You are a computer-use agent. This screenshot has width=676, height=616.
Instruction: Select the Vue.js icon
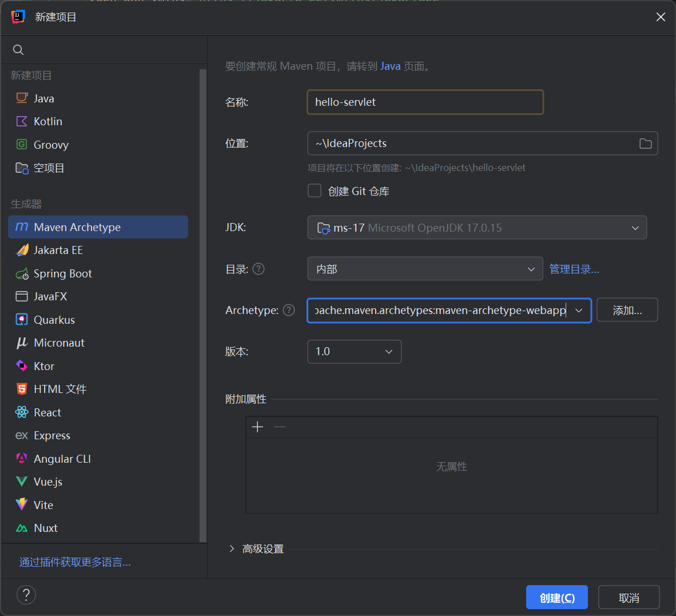(22, 482)
